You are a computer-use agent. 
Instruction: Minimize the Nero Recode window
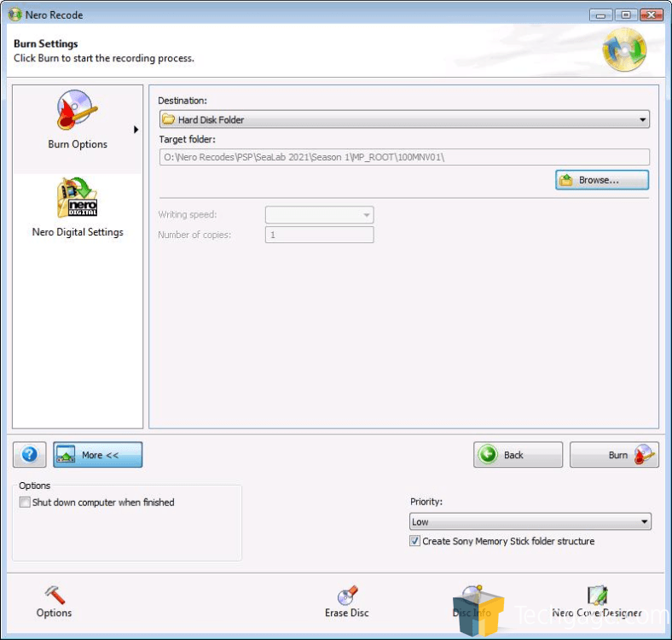(x=601, y=15)
